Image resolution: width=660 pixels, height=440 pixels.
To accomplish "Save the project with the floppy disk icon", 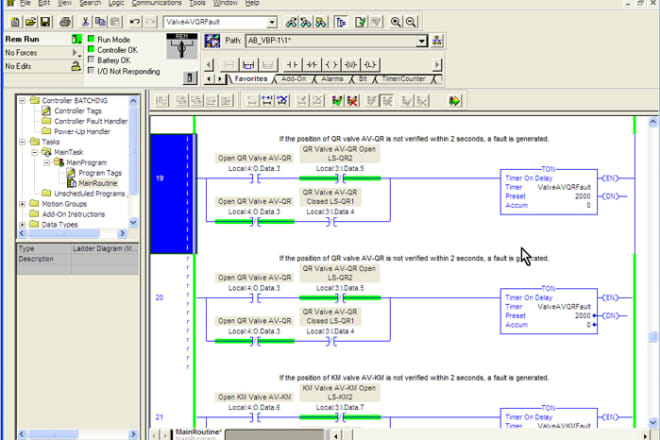I will [x=45, y=22].
